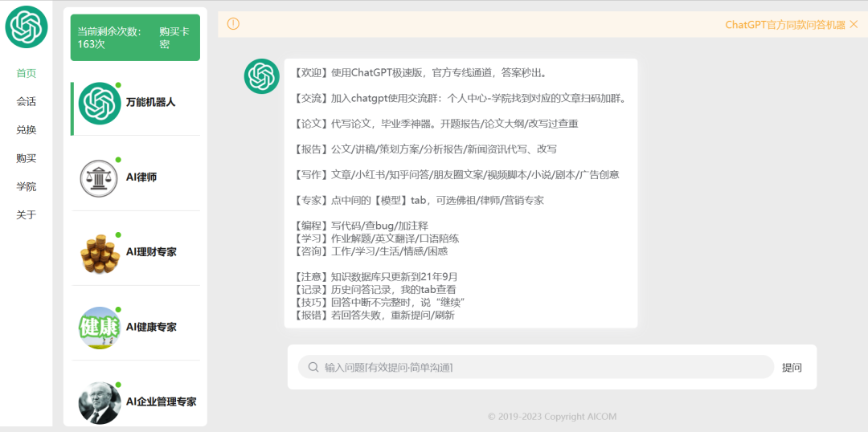Click the Copyright AICOM footer text
Viewport: 868px width, 432px height.
coord(552,417)
